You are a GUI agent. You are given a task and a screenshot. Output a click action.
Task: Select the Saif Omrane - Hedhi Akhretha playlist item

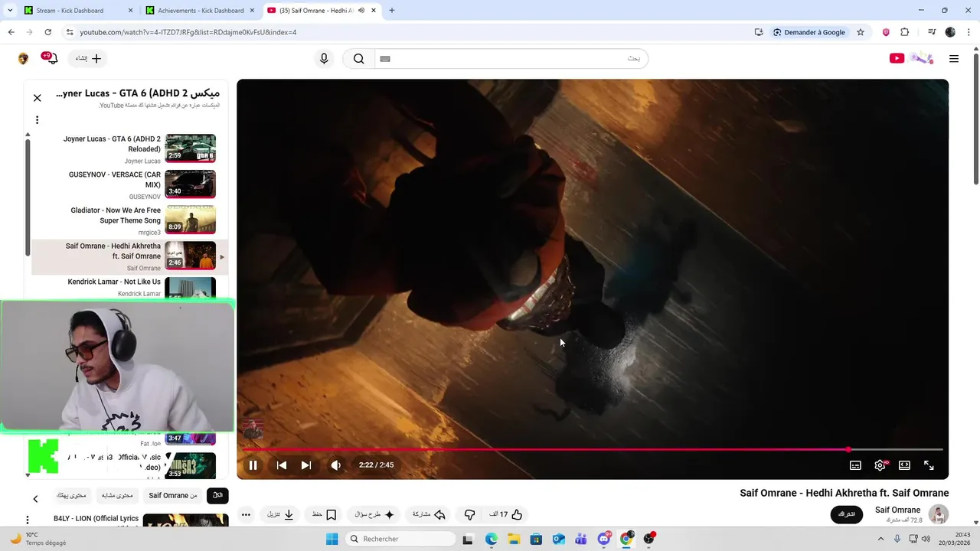(x=130, y=256)
